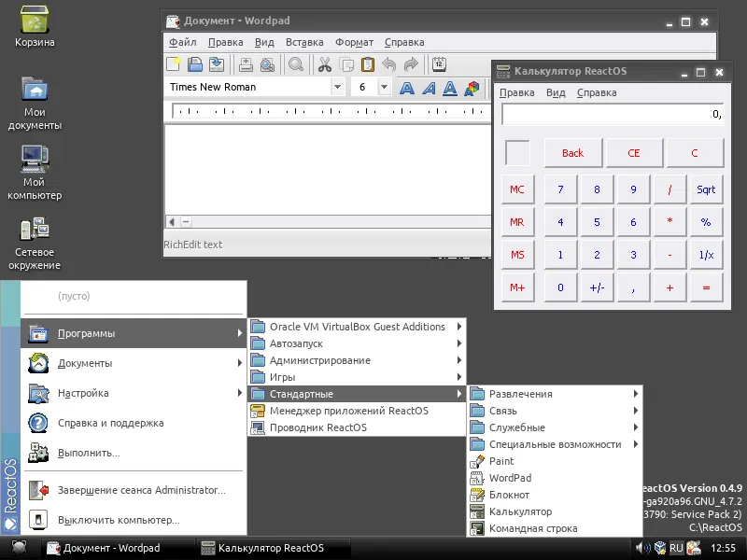Screen dimensions: 747x560
Task: Launch Проводник ReactOS from Programs menu
Action: (357, 427)
